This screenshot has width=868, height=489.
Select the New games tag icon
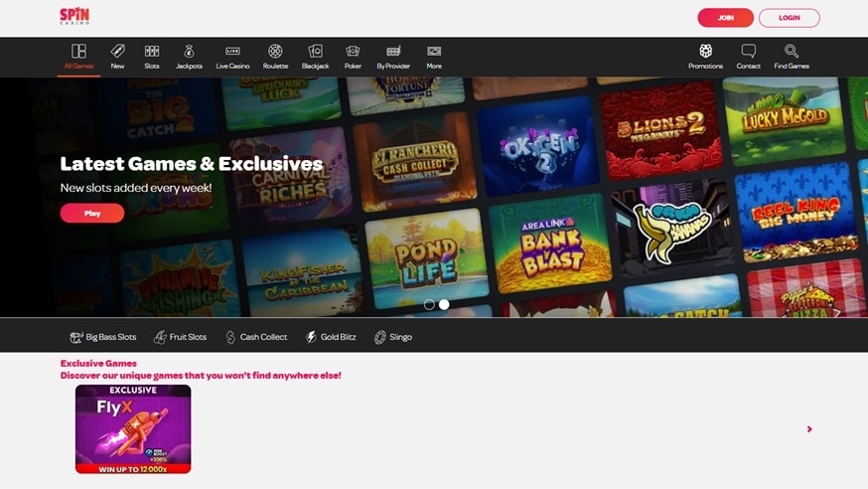click(x=117, y=51)
